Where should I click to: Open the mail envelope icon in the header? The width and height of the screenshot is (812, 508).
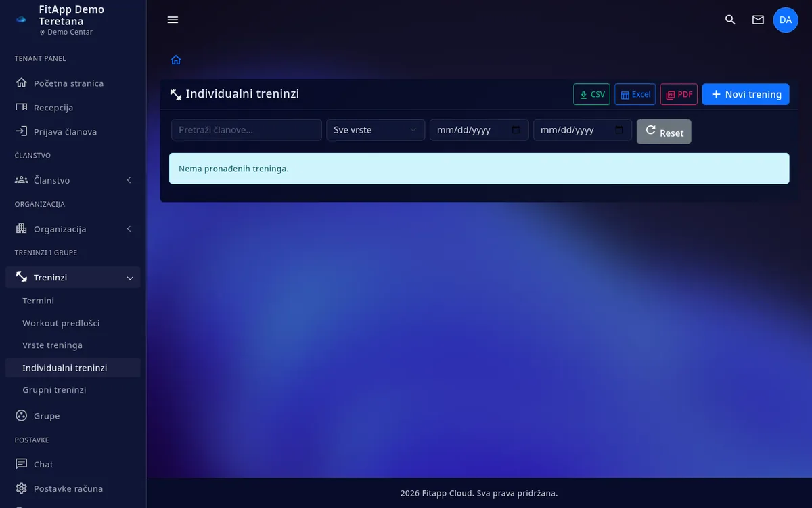click(758, 20)
